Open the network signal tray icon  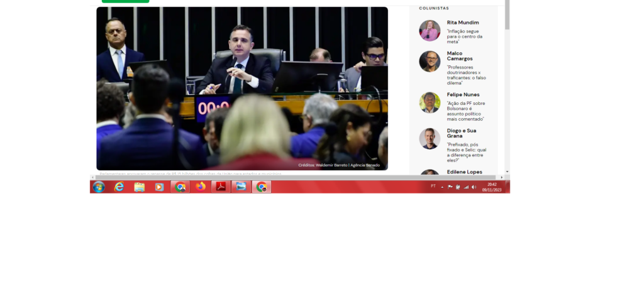click(x=466, y=187)
